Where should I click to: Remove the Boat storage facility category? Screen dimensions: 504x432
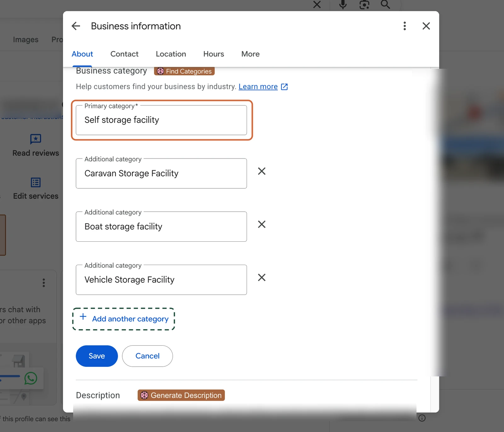(x=262, y=224)
